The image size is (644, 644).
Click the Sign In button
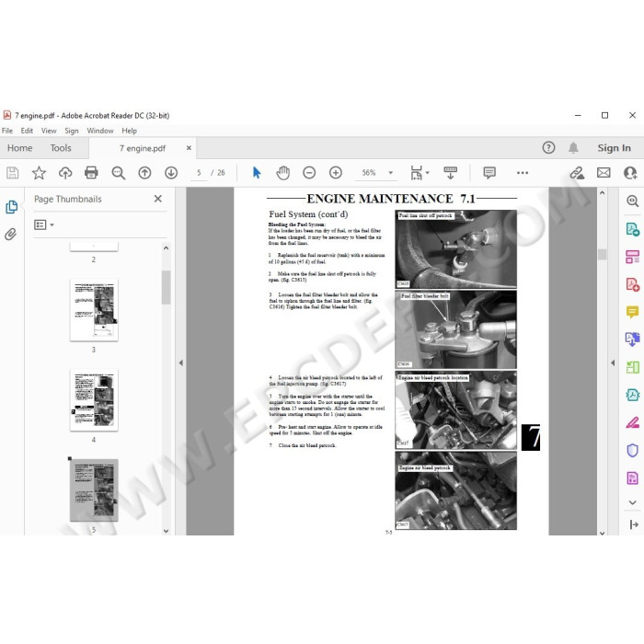(614, 148)
